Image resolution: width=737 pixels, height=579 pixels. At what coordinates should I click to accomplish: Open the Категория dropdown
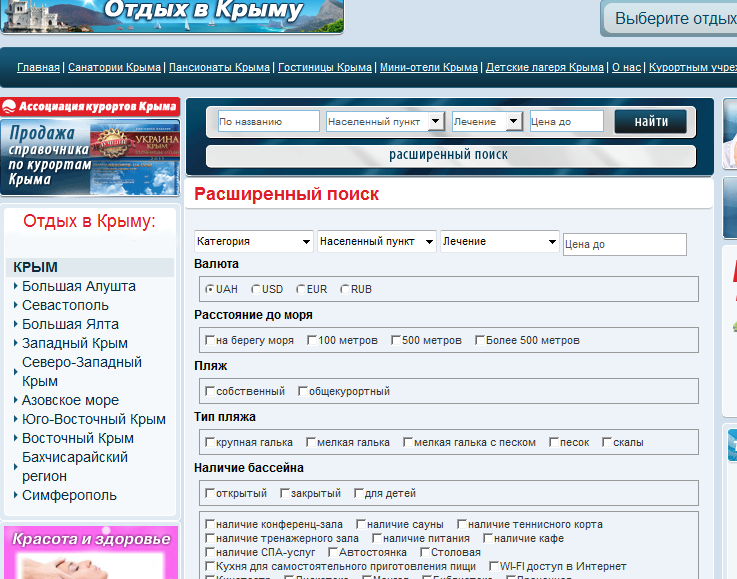click(x=254, y=242)
